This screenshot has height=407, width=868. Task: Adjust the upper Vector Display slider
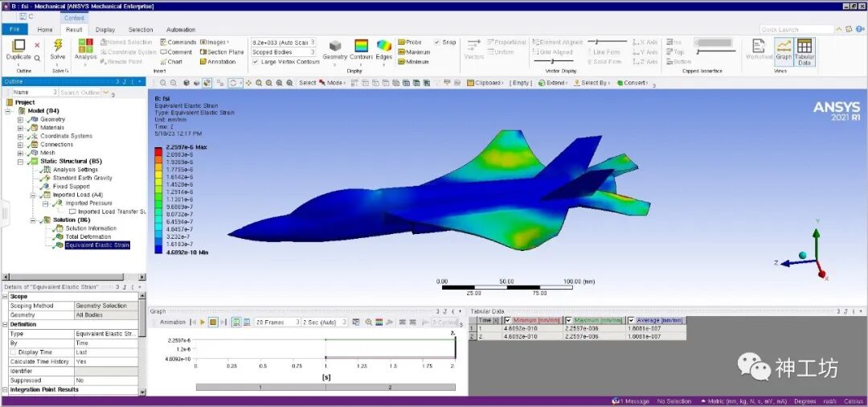pos(608,42)
